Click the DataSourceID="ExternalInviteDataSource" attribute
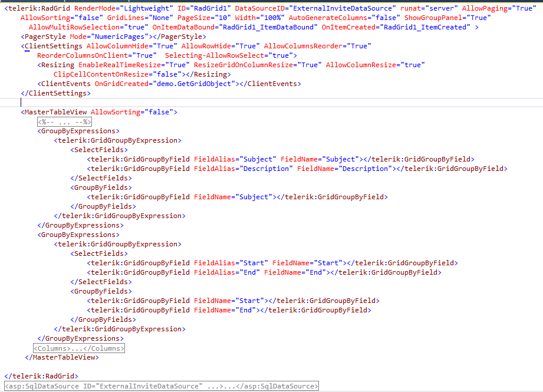The image size is (543, 392). coord(315,8)
